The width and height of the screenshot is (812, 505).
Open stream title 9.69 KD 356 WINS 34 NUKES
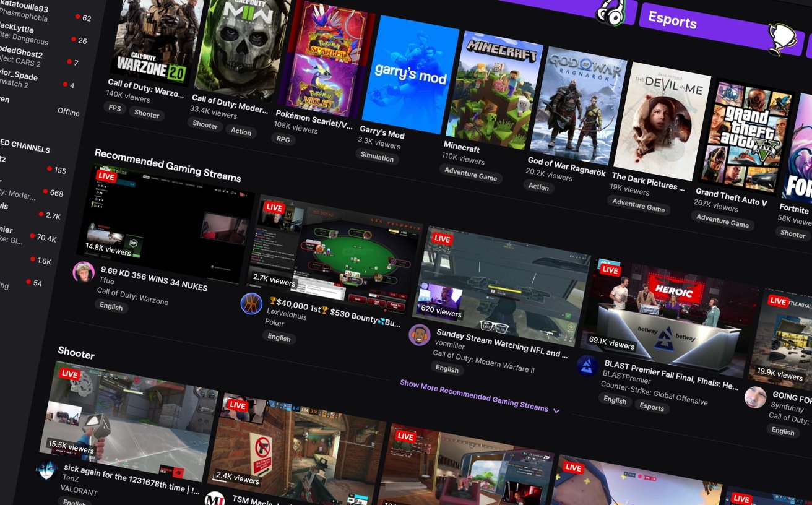[154, 278]
